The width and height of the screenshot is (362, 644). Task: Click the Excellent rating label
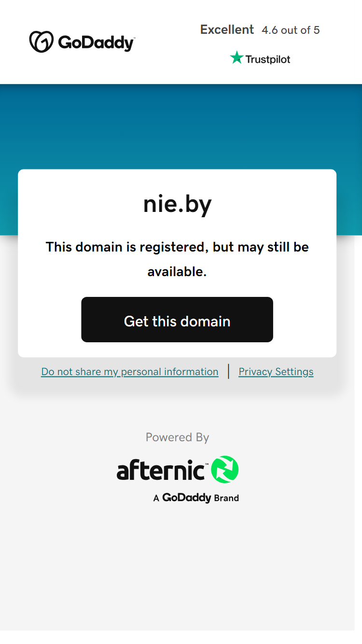(227, 29)
